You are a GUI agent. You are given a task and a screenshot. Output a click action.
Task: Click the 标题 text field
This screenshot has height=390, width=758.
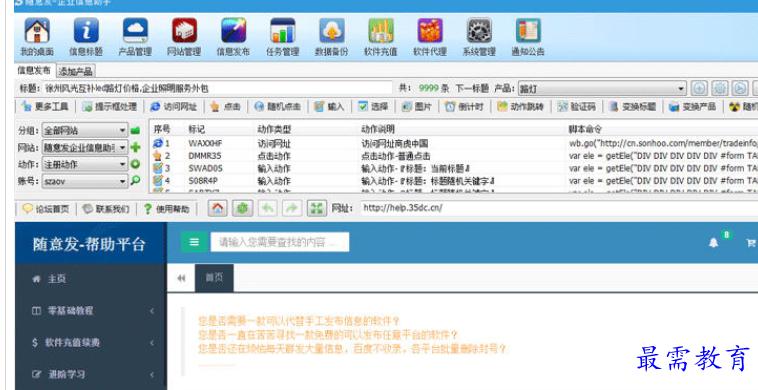(x=218, y=88)
